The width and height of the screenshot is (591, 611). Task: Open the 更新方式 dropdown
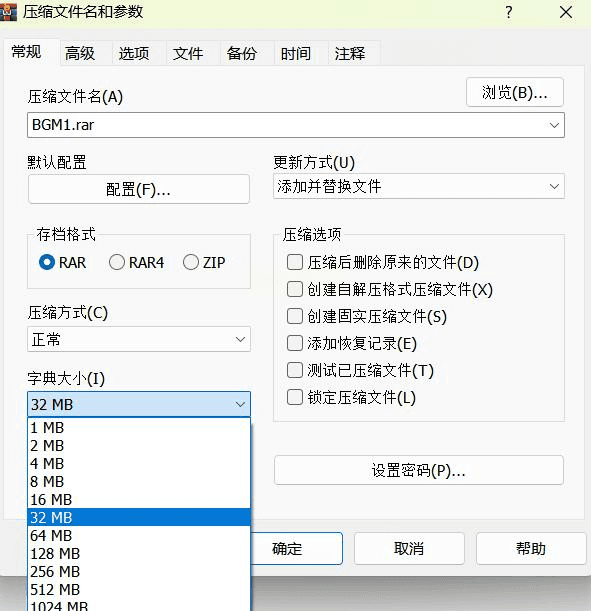(419, 186)
